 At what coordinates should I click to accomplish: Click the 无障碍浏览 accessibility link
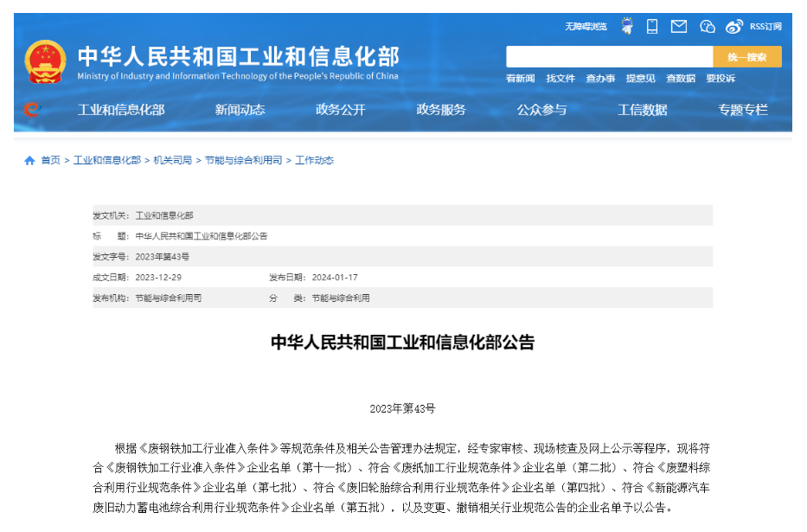click(586, 27)
